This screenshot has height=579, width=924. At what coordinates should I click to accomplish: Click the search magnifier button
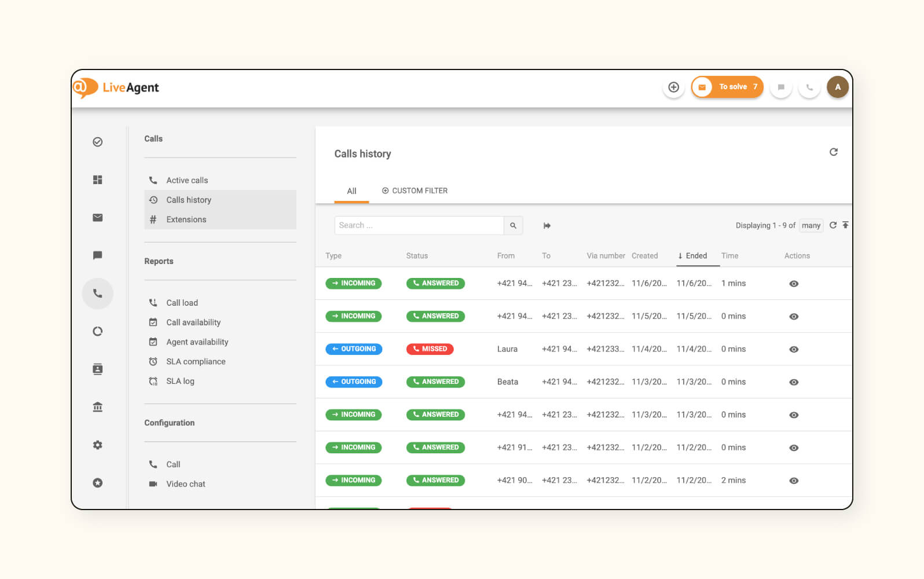513,225
